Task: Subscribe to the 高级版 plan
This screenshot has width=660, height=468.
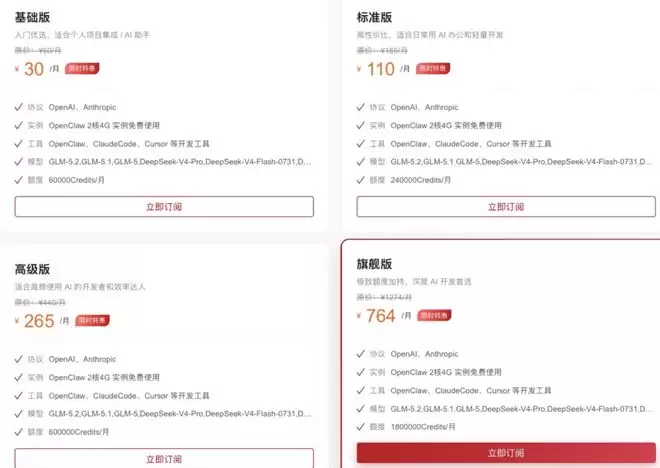Action: [x=164, y=458]
